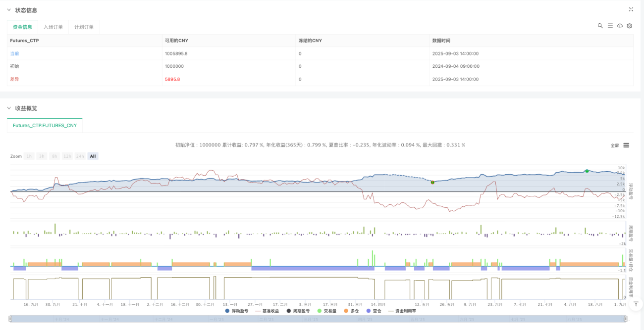Viewport: 644px width, 330px height.
Task: Click the left handle of chart range navigator
Action: [11, 319]
